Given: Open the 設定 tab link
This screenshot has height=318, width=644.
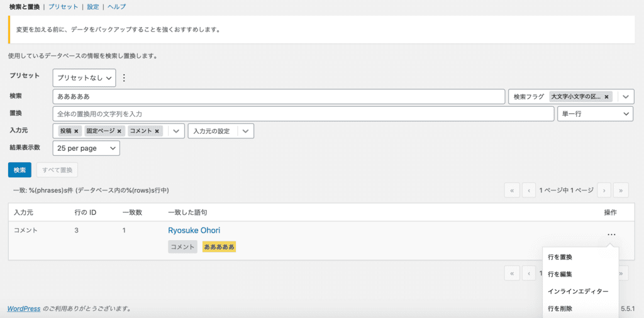Looking at the screenshot, I should tap(93, 7).
